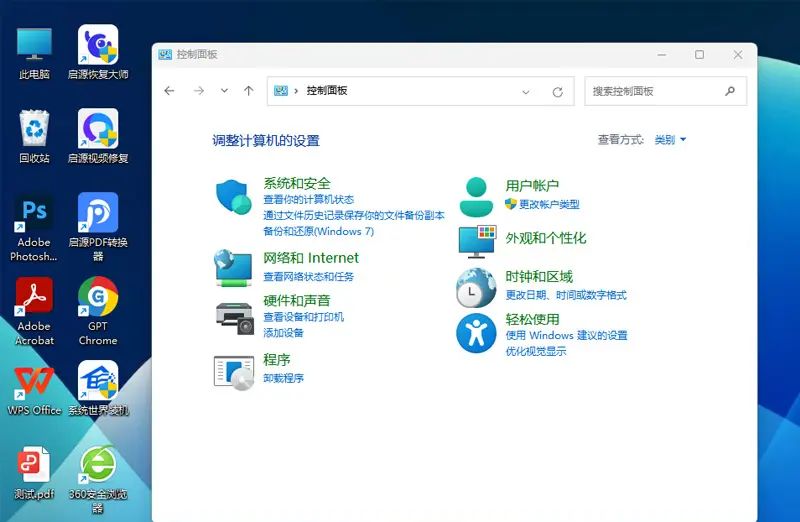Select 系统世界装机 desktop shortcut
This screenshot has width=800, height=522.
98,388
